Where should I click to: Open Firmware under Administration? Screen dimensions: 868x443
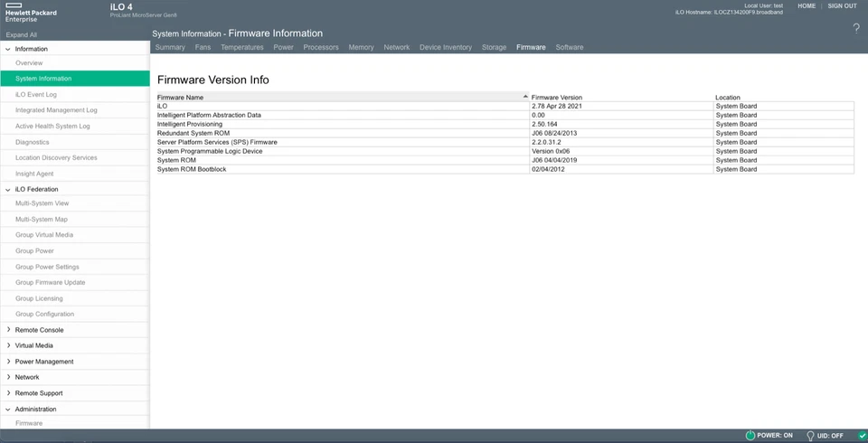(75, 423)
